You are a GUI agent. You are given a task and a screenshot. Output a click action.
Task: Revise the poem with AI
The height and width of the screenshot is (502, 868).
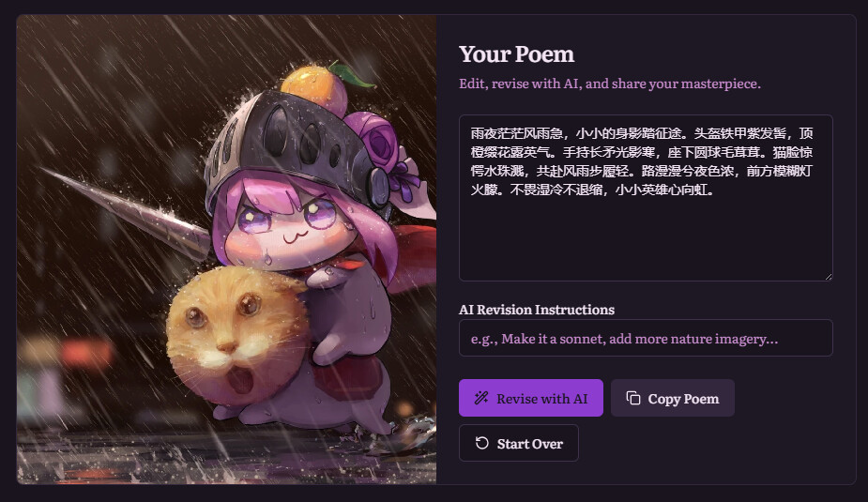pos(531,398)
